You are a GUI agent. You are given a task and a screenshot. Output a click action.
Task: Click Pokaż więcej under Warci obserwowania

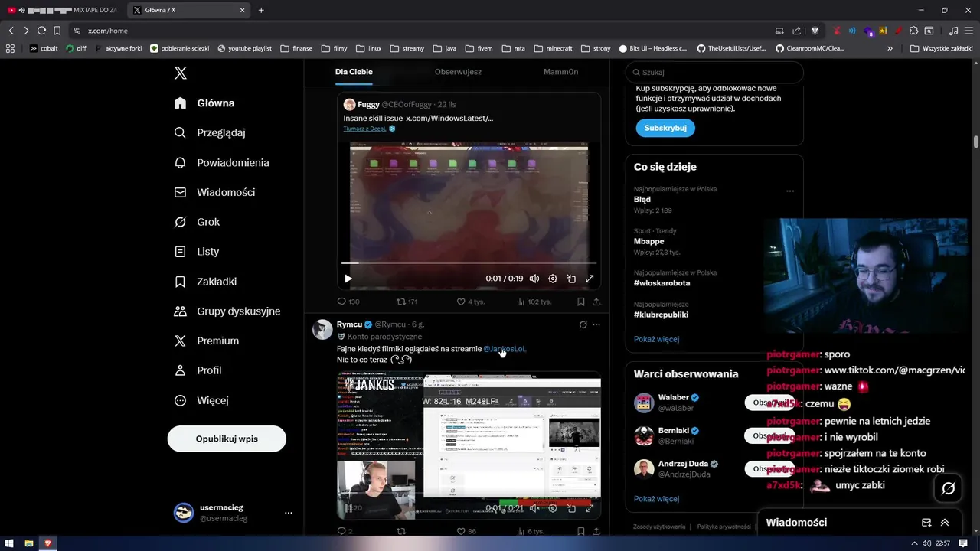(656, 499)
